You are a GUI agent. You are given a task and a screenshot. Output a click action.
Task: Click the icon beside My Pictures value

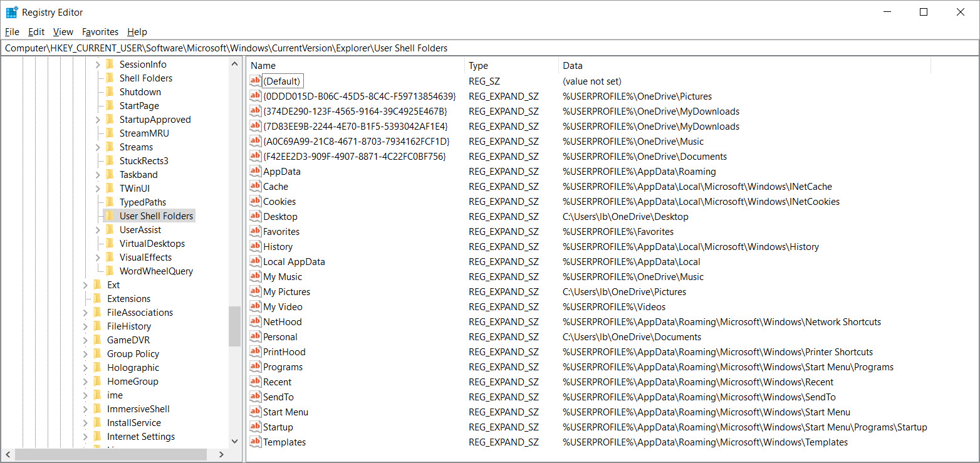255,291
